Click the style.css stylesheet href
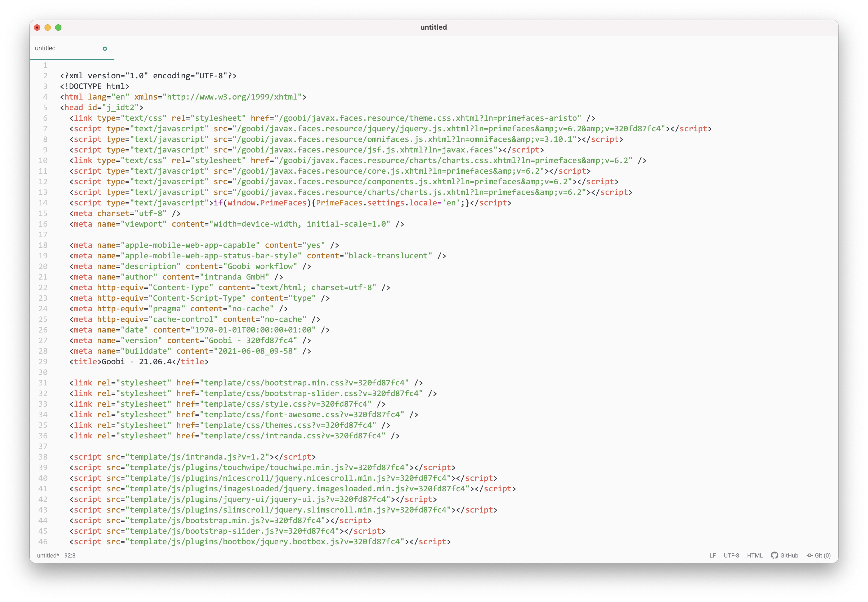 click(285, 404)
